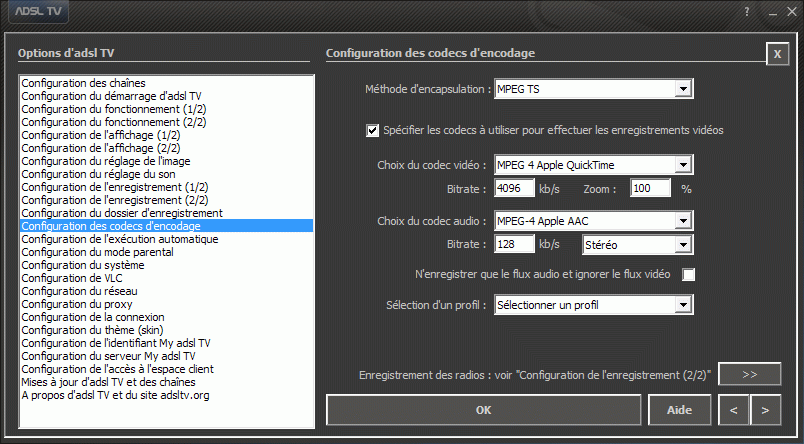The image size is (804, 444).
Task: Select 'Configuration de l'affichage (1/2)'
Action: [167, 135]
